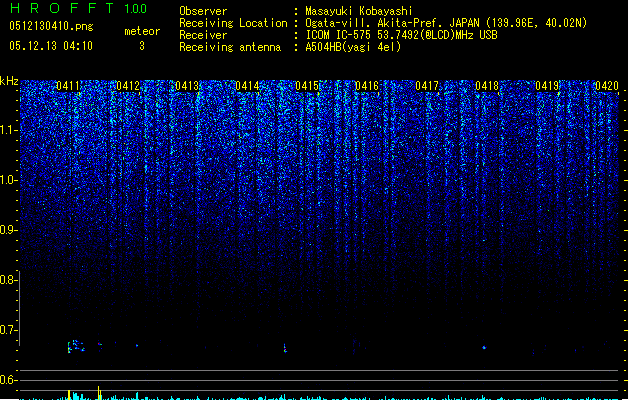
Task: Click the 0415 time marker
Action: tap(307, 86)
